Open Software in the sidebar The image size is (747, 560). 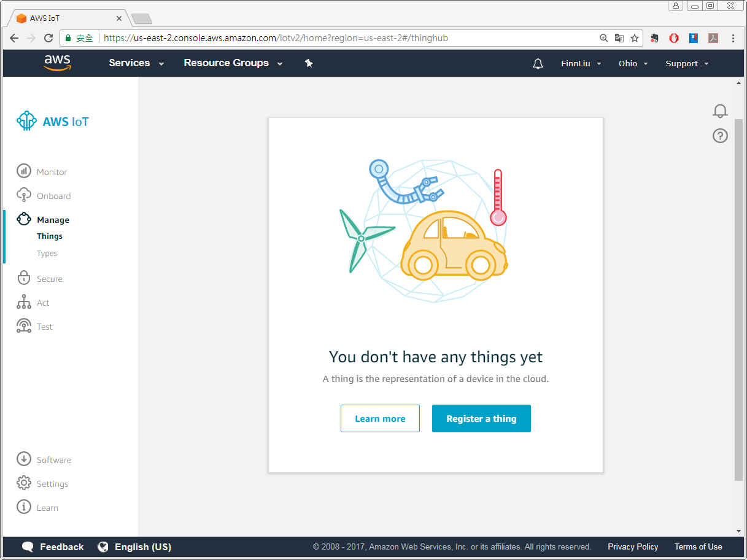click(x=54, y=460)
